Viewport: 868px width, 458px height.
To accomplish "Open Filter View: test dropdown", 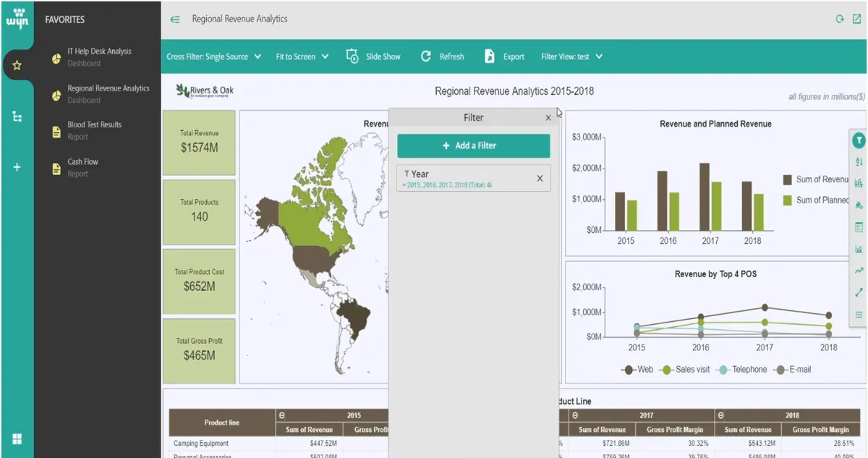I will coord(571,56).
